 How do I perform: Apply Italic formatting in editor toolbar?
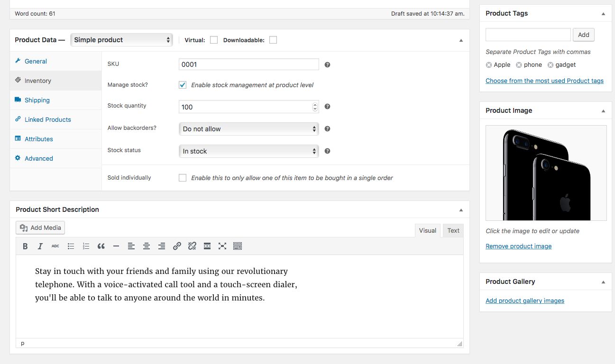point(40,246)
